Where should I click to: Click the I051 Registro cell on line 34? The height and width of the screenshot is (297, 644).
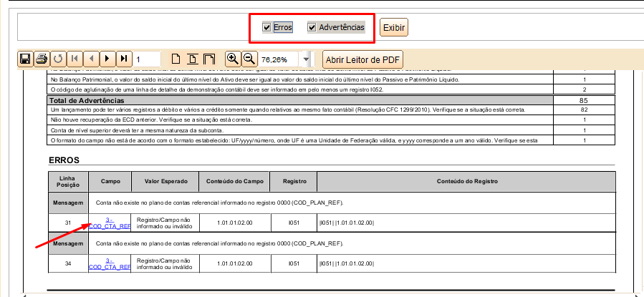click(x=294, y=264)
